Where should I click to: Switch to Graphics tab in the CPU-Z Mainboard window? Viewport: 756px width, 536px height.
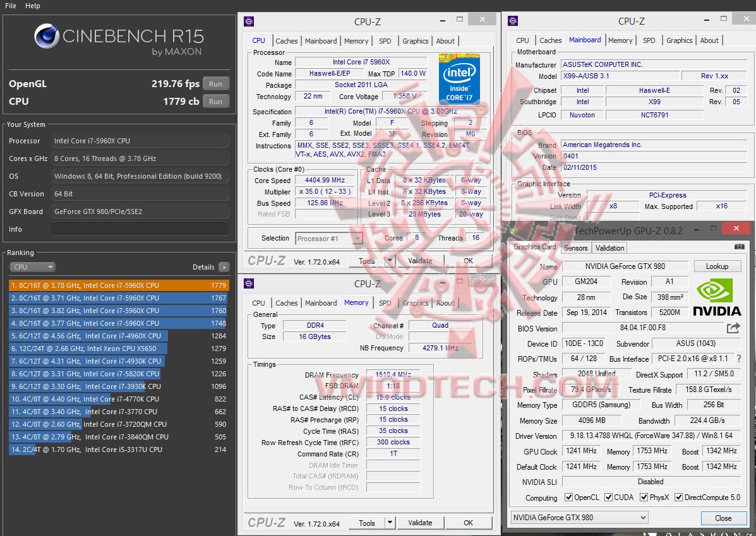point(680,40)
